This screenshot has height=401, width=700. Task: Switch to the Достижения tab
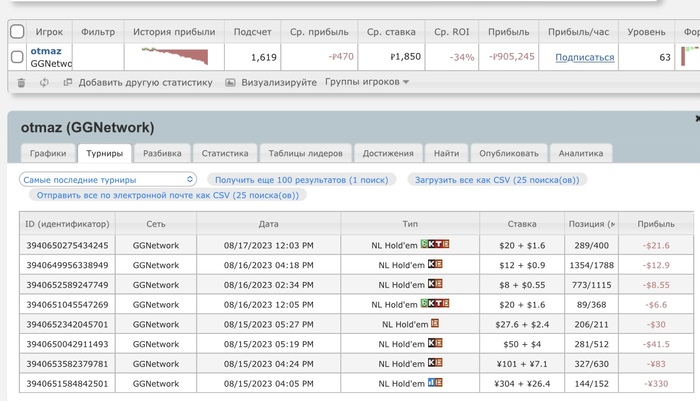coord(388,153)
